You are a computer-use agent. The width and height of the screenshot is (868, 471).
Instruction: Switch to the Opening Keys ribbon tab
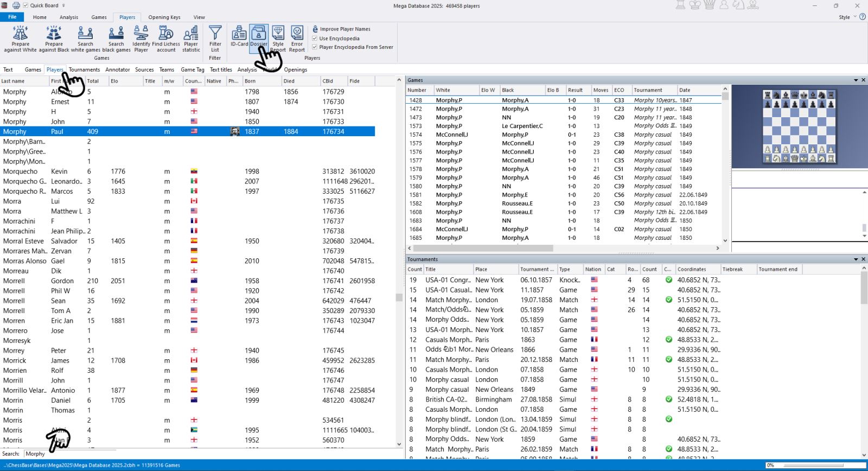click(164, 17)
